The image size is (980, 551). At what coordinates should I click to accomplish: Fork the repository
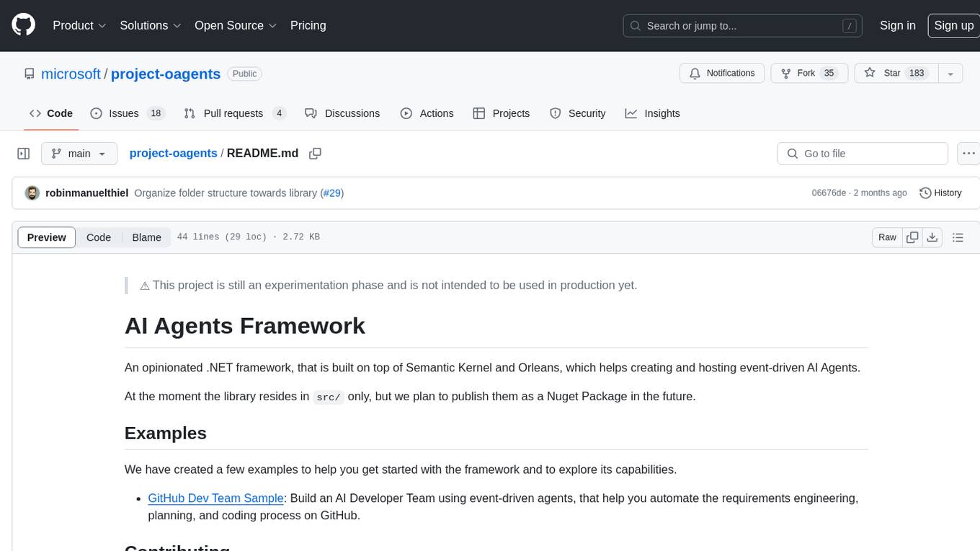tap(808, 74)
